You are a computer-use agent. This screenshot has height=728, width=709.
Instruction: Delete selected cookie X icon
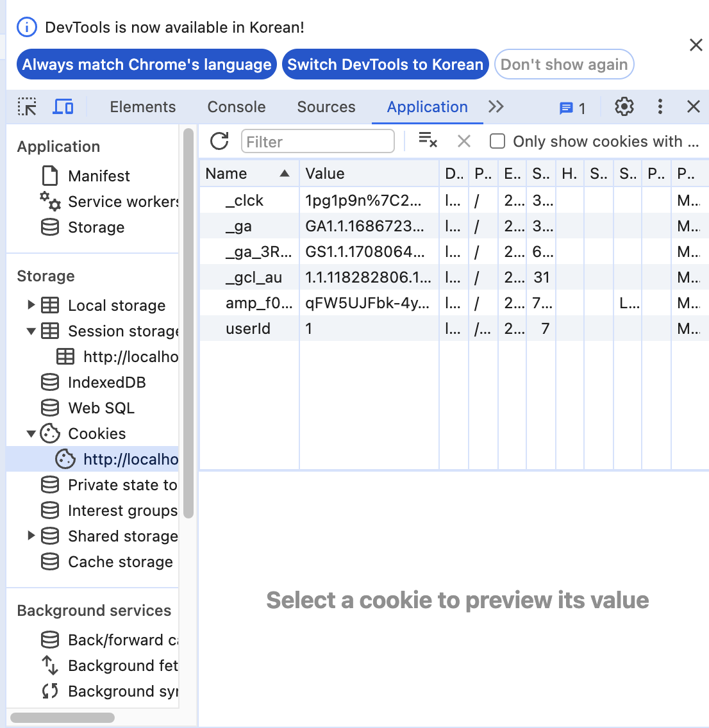tap(464, 141)
